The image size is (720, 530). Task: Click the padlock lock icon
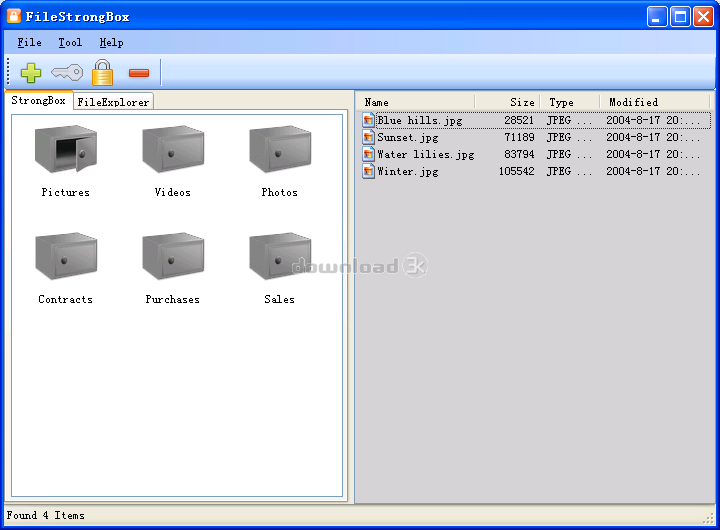click(102, 72)
